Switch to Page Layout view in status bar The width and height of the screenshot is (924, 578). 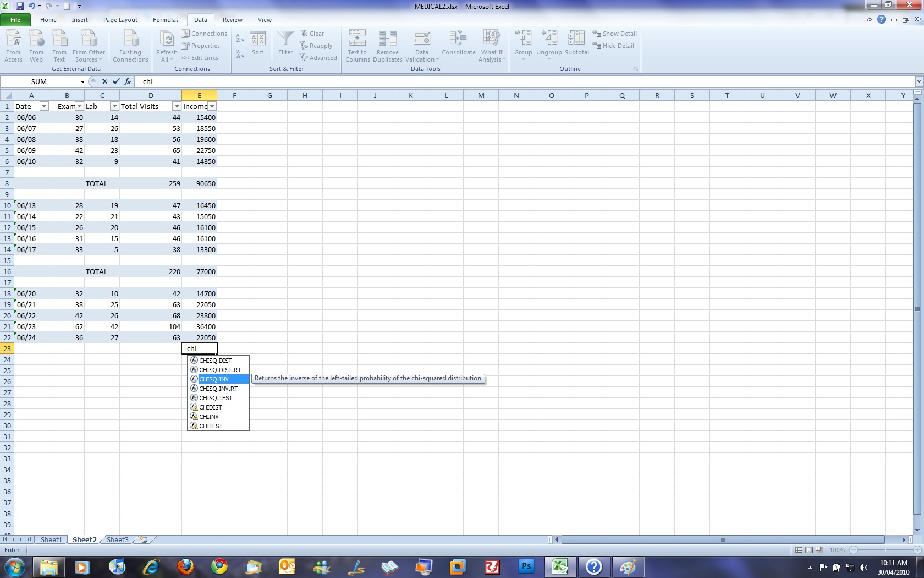pos(809,550)
